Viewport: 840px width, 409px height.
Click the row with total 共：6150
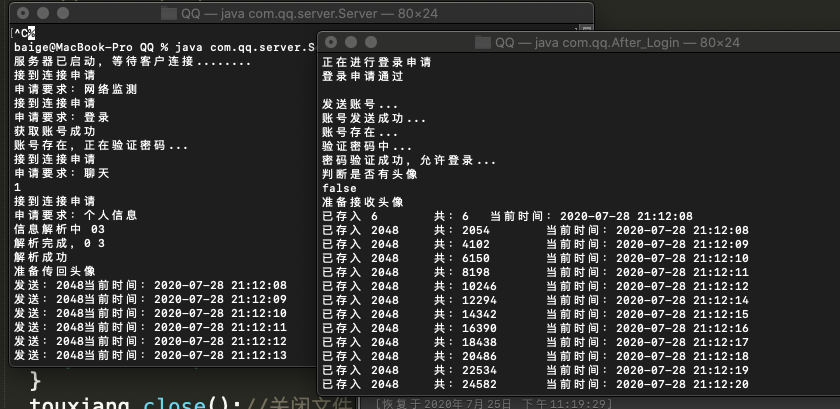pyautogui.click(x=535, y=258)
